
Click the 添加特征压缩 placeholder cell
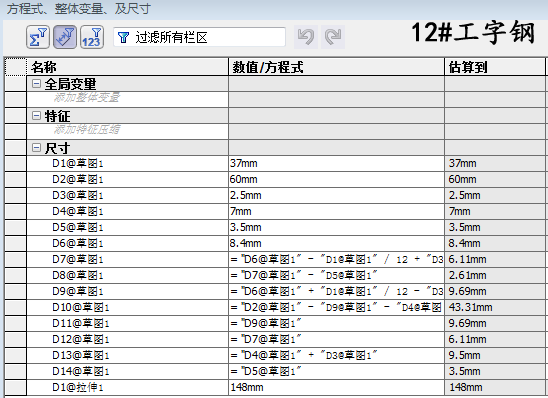[128, 132]
